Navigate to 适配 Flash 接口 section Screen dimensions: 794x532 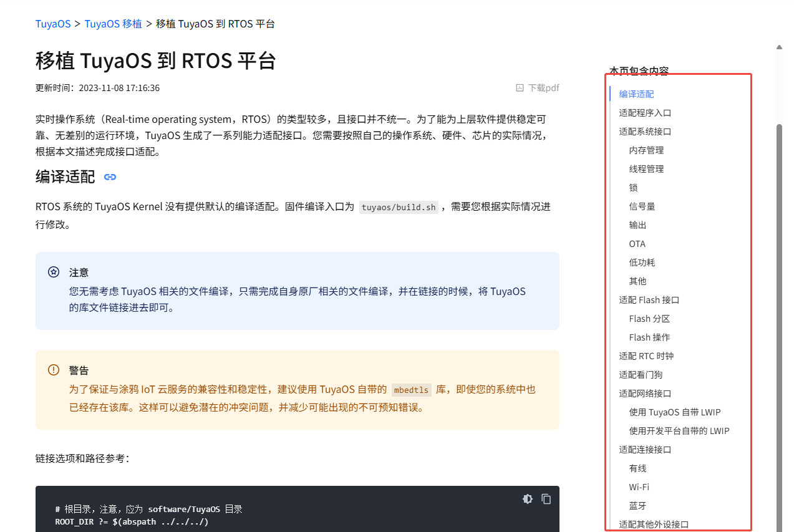649,300
